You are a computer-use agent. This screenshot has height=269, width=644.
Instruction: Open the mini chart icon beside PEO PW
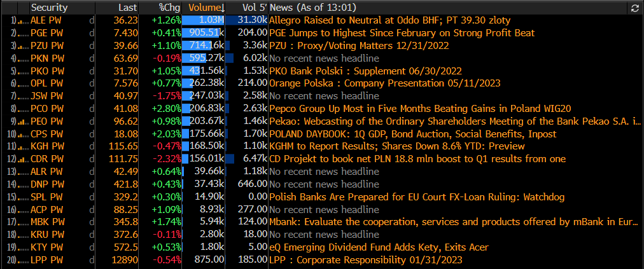22,121
